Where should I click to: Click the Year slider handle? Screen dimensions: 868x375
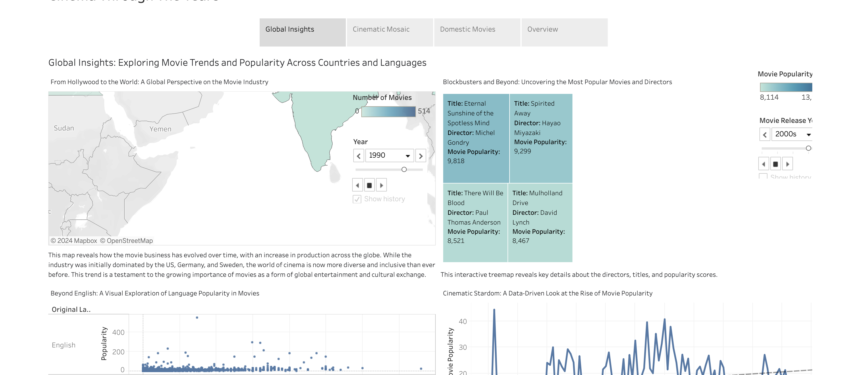[x=404, y=169]
